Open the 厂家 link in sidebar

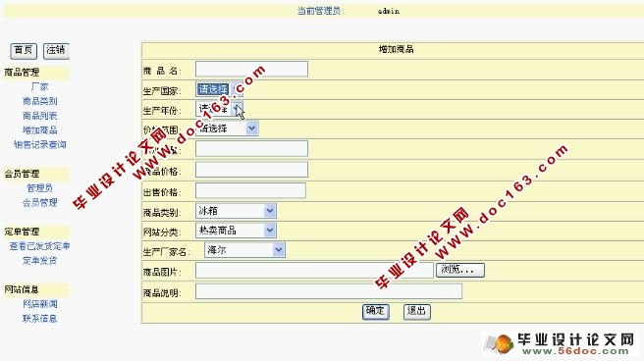click(x=39, y=86)
